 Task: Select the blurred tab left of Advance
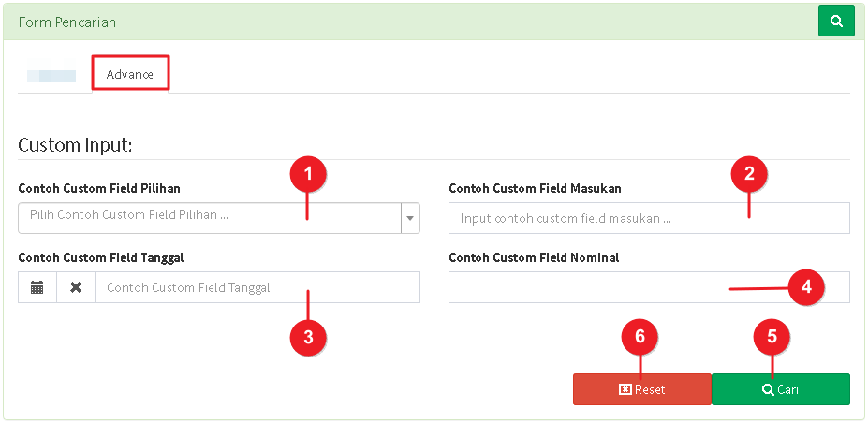pyautogui.click(x=51, y=76)
